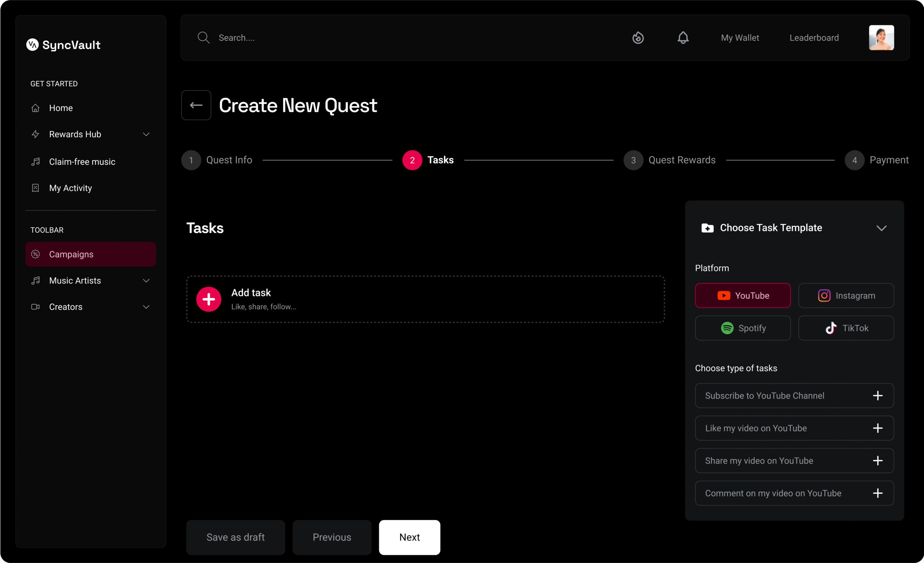Click the SyncVault logo
This screenshot has width=924, height=563.
tap(64, 45)
